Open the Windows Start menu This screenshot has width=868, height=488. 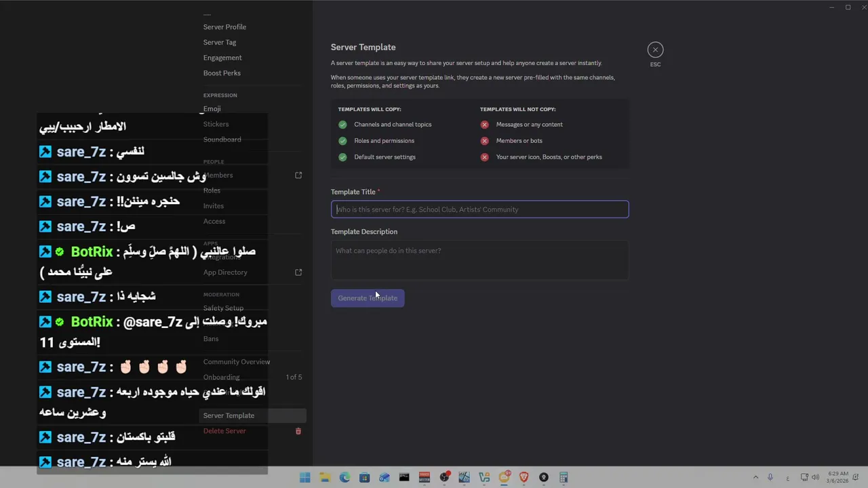305,478
